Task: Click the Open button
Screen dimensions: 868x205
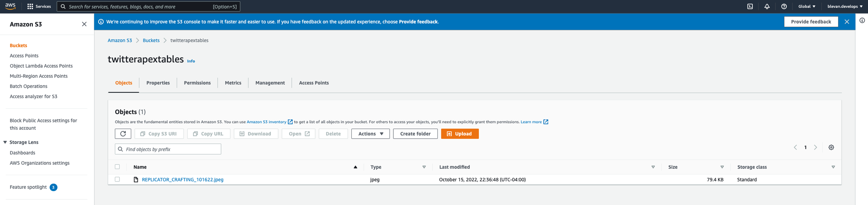Action: [x=299, y=134]
